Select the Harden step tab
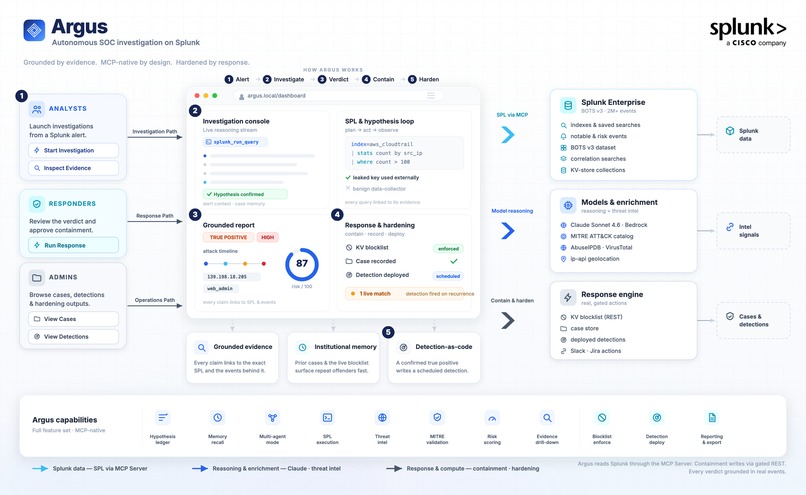Viewport: 806px width, 495px height. pos(424,79)
